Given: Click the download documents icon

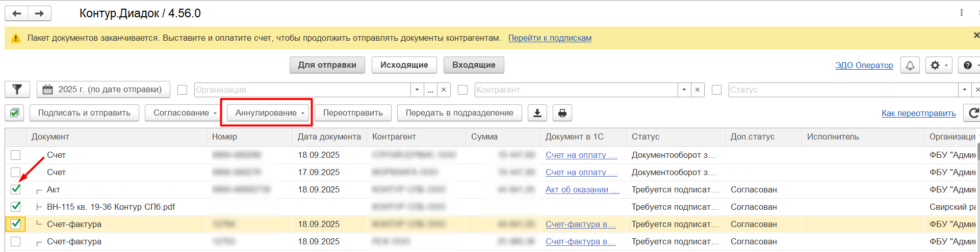Looking at the screenshot, I should coord(537,113).
